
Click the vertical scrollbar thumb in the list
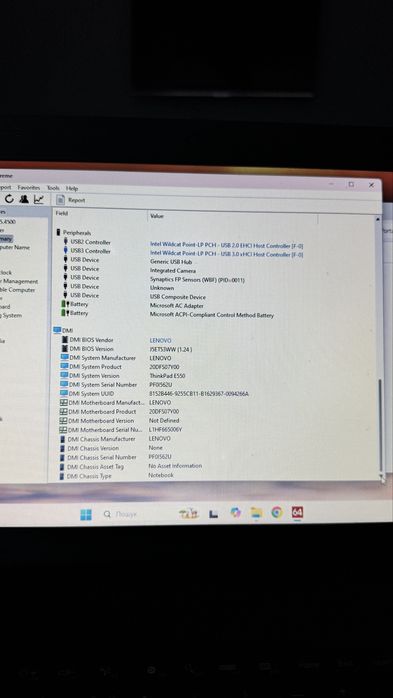point(380,424)
